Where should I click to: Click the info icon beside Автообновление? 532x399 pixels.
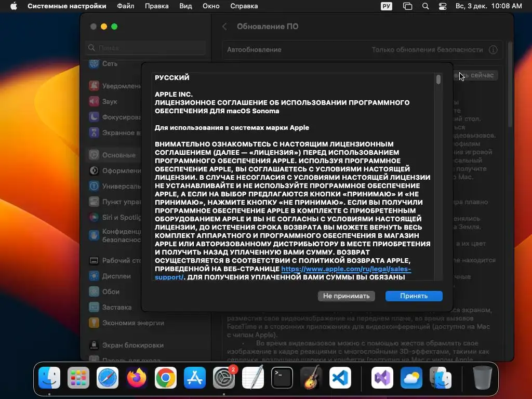(x=493, y=50)
